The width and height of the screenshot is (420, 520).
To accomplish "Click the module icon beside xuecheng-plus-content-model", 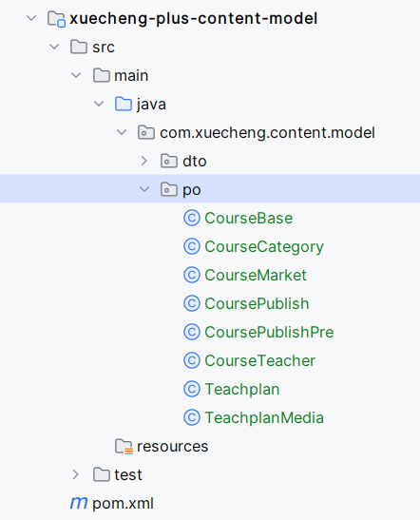I will pos(56,19).
